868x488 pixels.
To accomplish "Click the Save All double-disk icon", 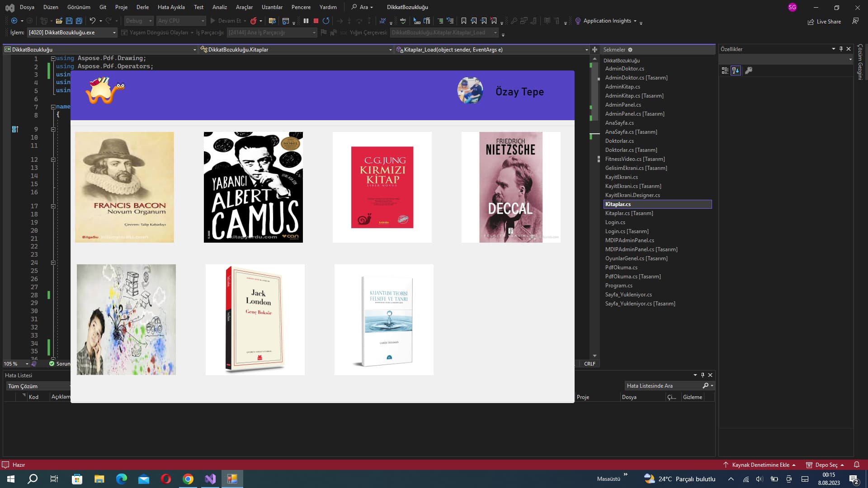I will pyautogui.click(x=79, y=21).
